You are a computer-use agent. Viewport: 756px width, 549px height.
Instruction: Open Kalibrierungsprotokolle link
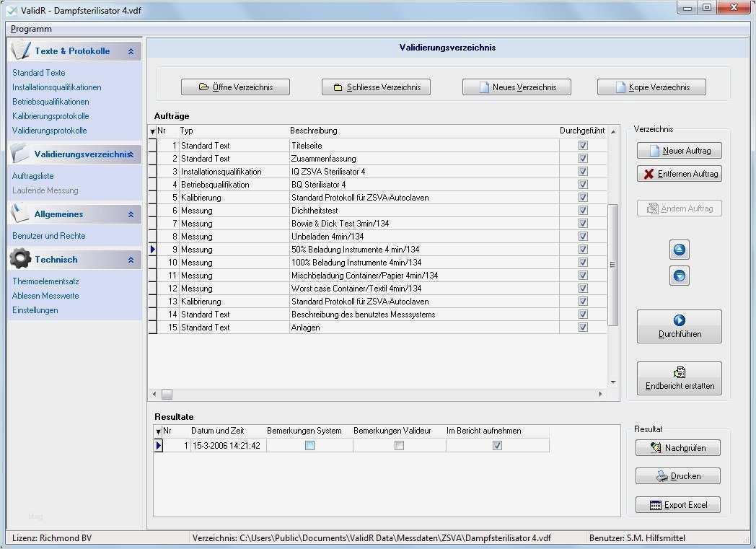(50, 116)
